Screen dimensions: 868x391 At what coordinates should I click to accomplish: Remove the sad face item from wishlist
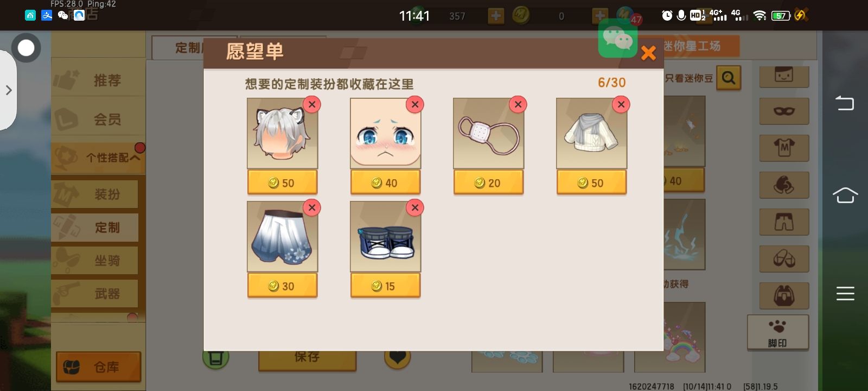tap(415, 104)
